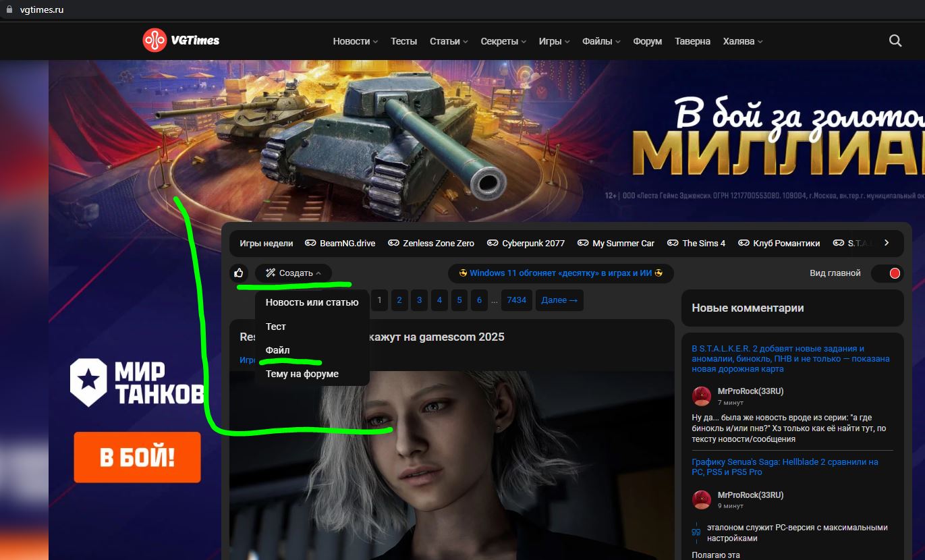The width and height of the screenshot is (925, 560).
Task: Click the gamepad icon beside Клуб Романтики
Action: click(x=744, y=243)
